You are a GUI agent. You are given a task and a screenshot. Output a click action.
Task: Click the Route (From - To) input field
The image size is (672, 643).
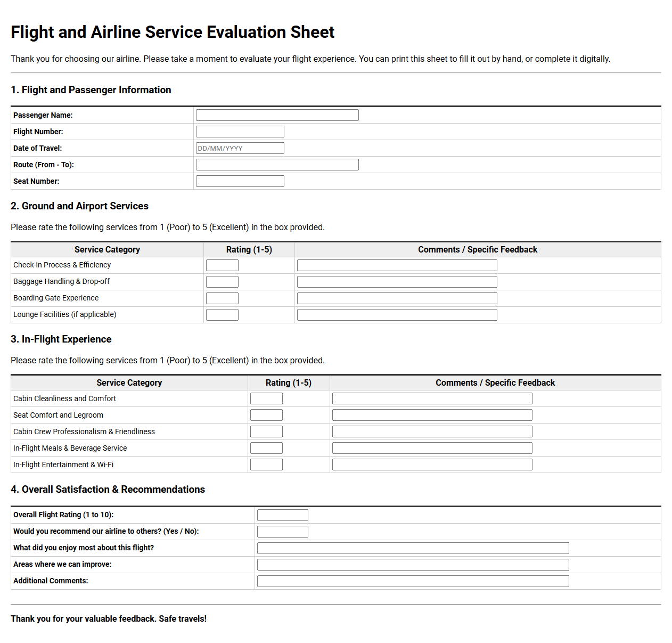[277, 165]
